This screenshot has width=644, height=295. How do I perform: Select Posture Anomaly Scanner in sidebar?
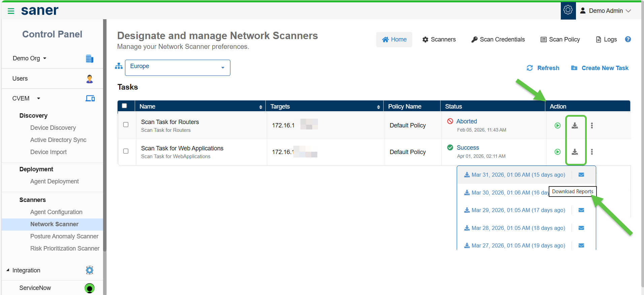[64, 236]
